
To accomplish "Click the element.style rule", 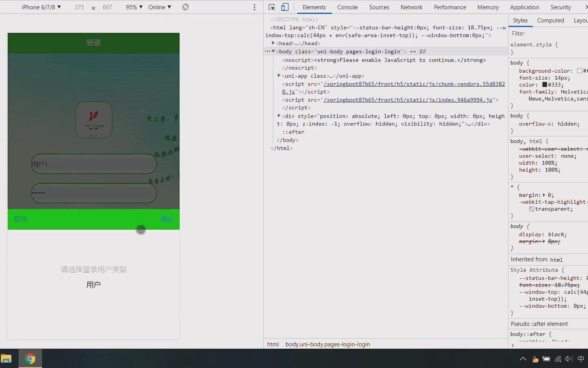I will pos(534,44).
